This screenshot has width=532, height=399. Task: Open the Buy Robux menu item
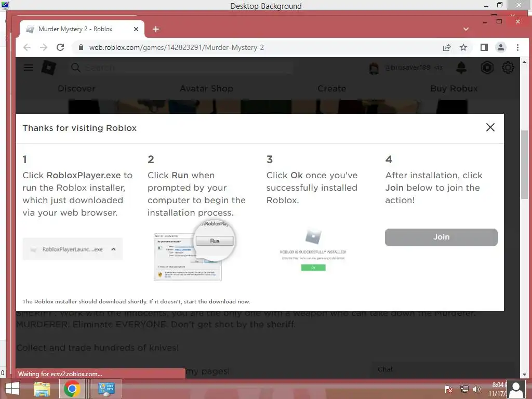click(x=454, y=88)
